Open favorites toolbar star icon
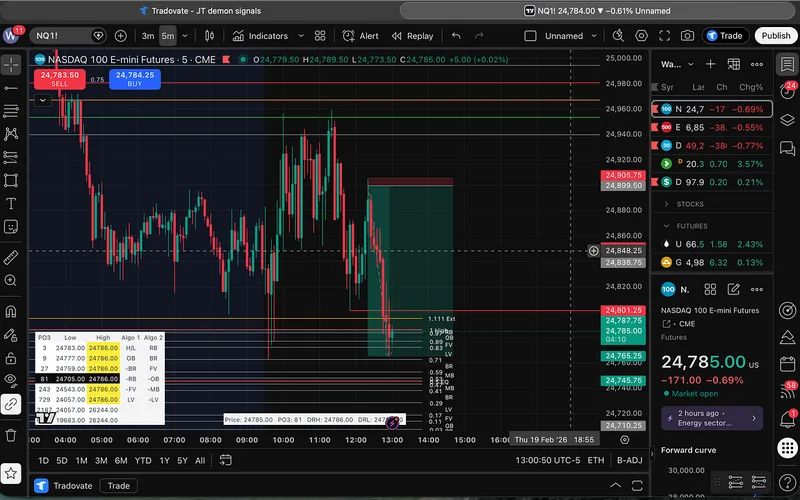Image resolution: width=800 pixels, height=500 pixels. 11,473
